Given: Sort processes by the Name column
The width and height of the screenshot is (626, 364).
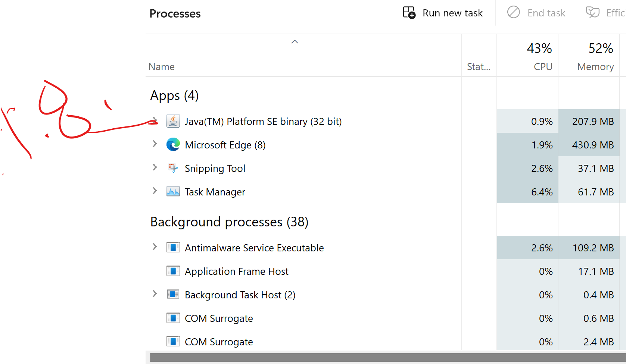Looking at the screenshot, I should click(162, 67).
